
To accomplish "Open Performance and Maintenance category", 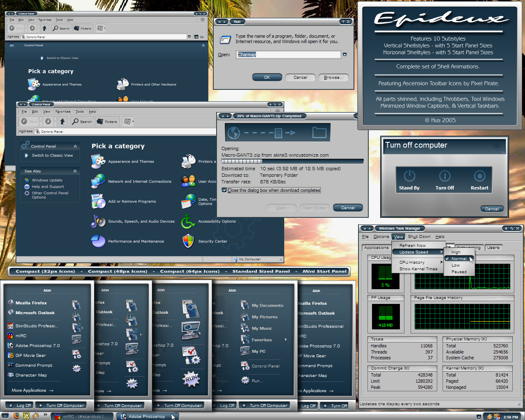I will tap(128, 241).
